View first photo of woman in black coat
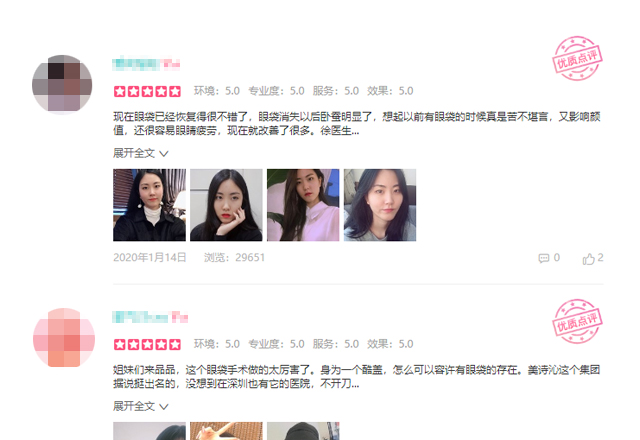Viewport: 640px width, 440px height. [149, 205]
